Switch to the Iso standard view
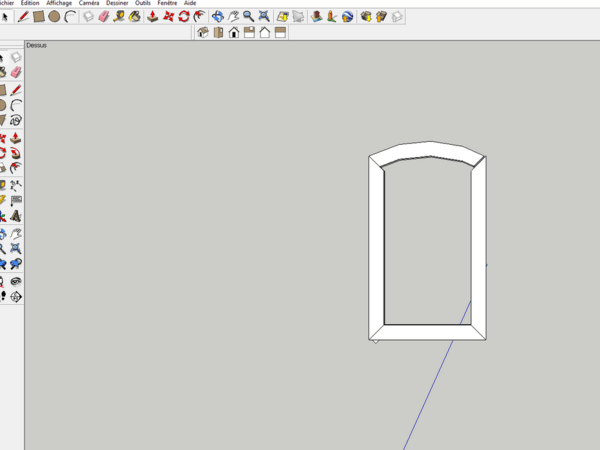The height and width of the screenshot is (450, 600). click(202, 32)
